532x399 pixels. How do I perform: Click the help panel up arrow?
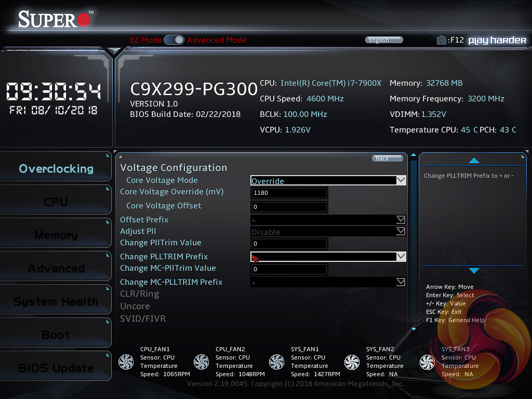click(x=474, y=161)
